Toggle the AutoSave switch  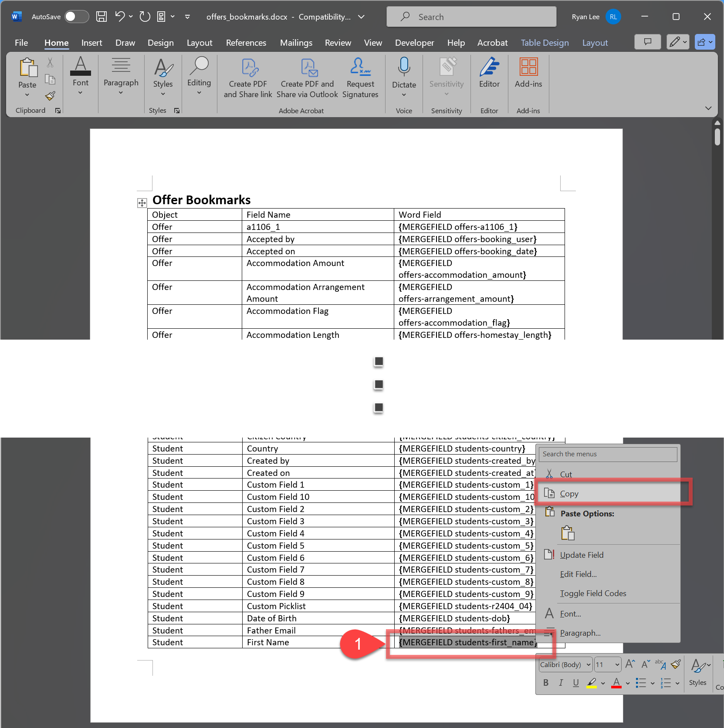pyautogui.click(x=77, y=17)
